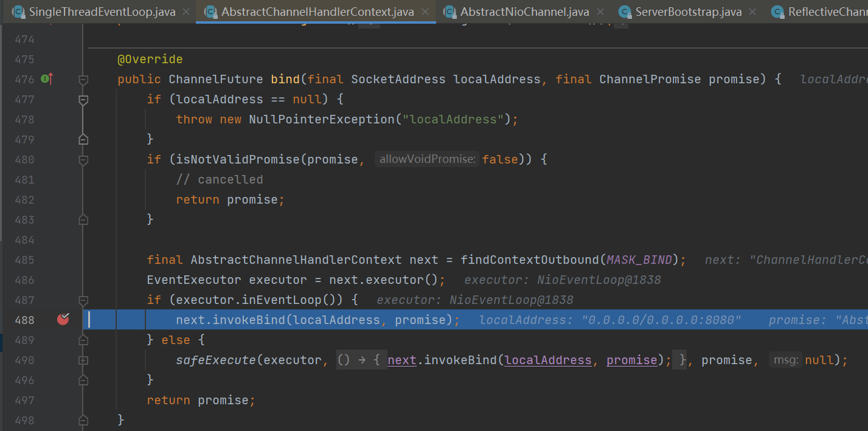Collapse the bind method at line 476
Image resolution: width=868 pixels, height=431 pixels.
83,80
